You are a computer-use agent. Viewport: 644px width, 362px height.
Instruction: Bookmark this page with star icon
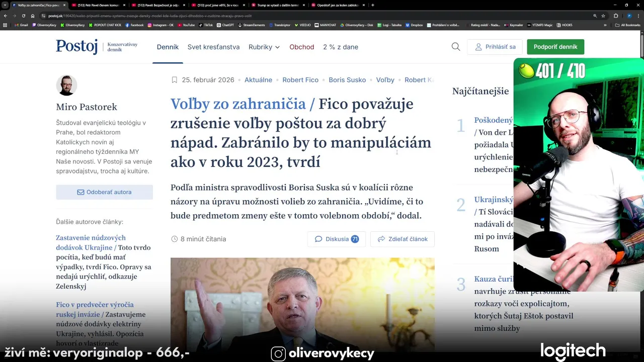(603, 16)
